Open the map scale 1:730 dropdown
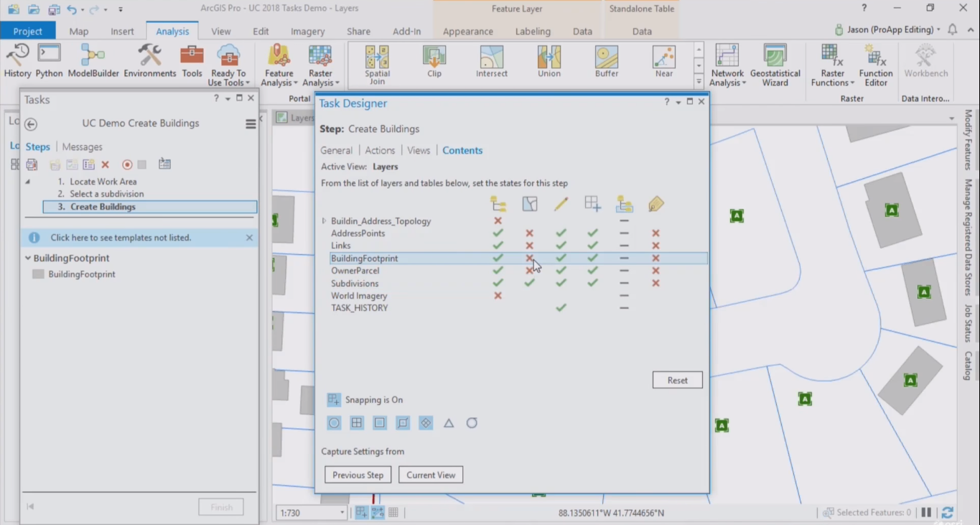This screenshot has width=980, height=525. click(x=342, y=513)
